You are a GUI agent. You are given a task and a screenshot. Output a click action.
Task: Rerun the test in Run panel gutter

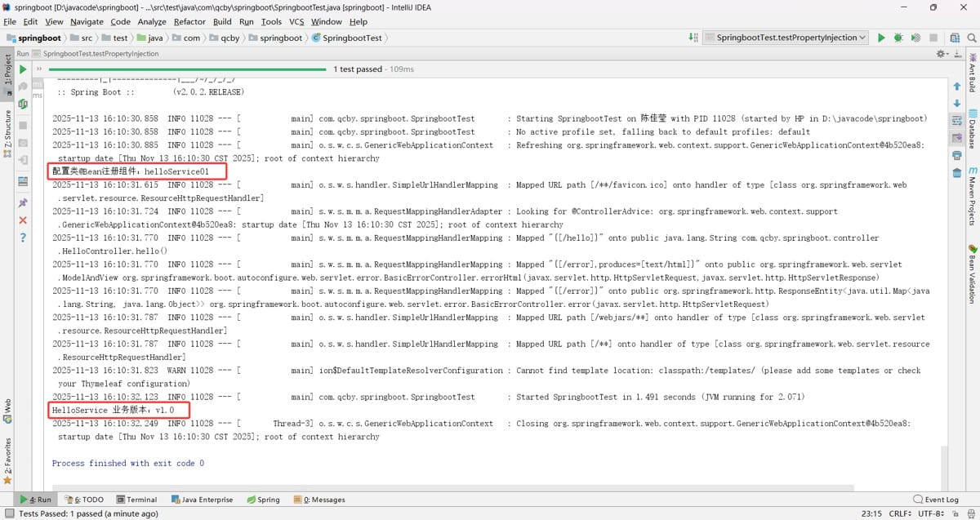point(23,69)
